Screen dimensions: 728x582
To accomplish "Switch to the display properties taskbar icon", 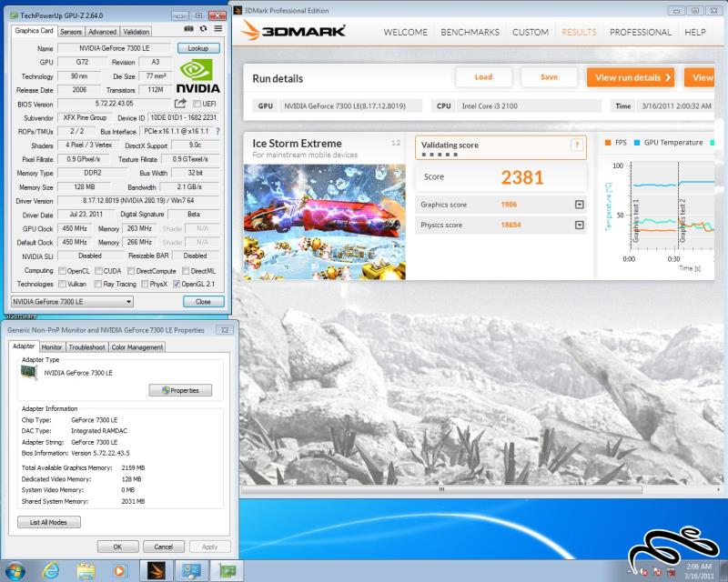I will pyautogui.click(x=191, y=570).
